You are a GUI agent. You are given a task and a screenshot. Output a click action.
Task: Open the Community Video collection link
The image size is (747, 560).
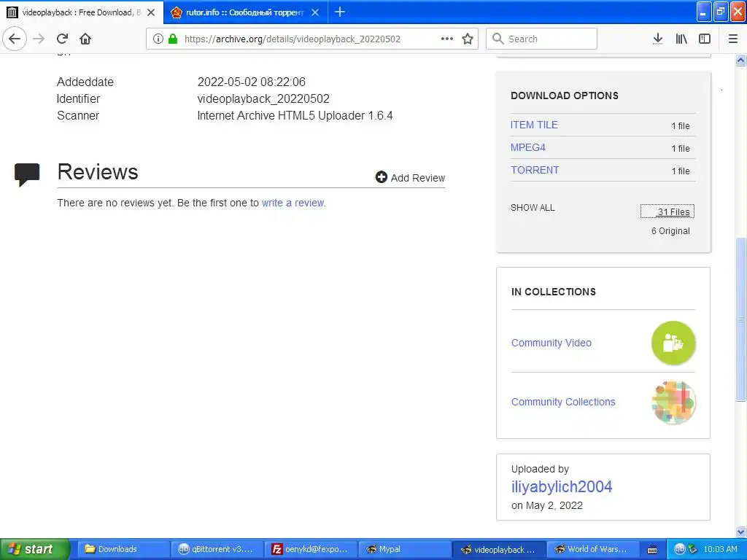[x=551, y=343]
